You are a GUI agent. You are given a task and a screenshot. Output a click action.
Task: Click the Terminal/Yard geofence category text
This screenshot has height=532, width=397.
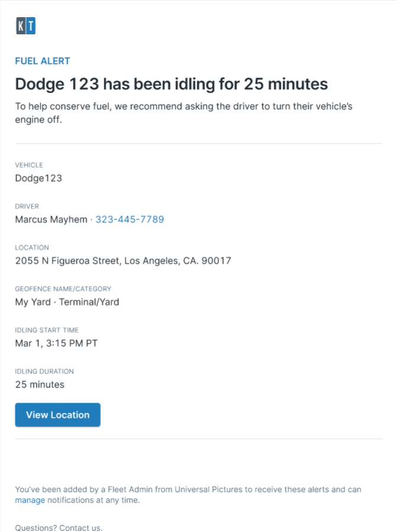point(89,302)
